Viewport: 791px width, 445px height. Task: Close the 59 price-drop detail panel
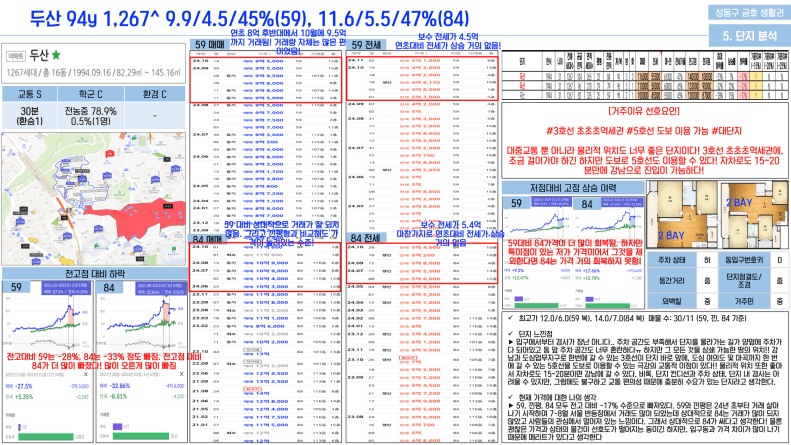pos(86,374)
